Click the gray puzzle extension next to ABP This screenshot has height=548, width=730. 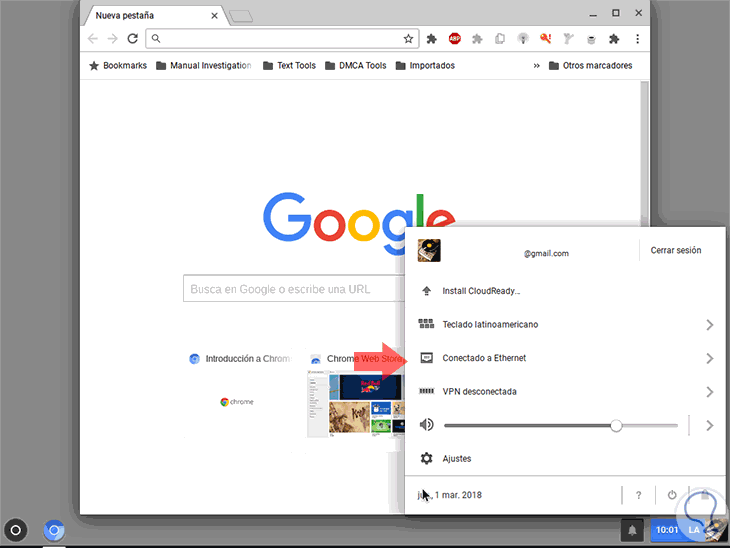477,39
